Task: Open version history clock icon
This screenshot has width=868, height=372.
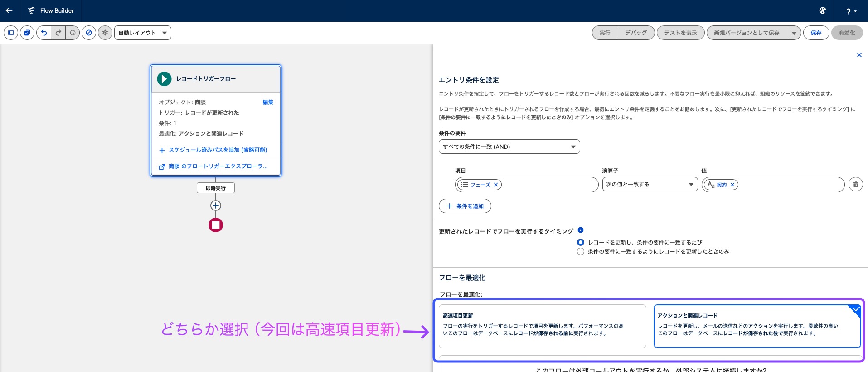Action: click(73, 33)
